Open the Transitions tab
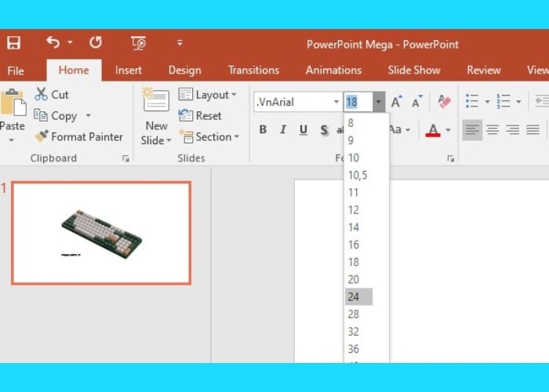This screenshot has height=392, width=549. (253, 70)
